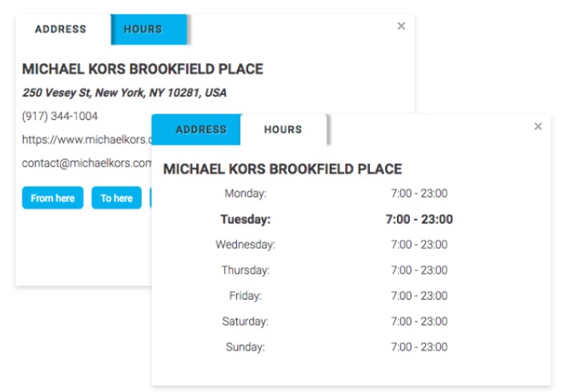The width and height of the screenshot is (566, 392).
Task: Click Sunday's 7:00 - 23:00 hours
Action: [x=419, y=347]
